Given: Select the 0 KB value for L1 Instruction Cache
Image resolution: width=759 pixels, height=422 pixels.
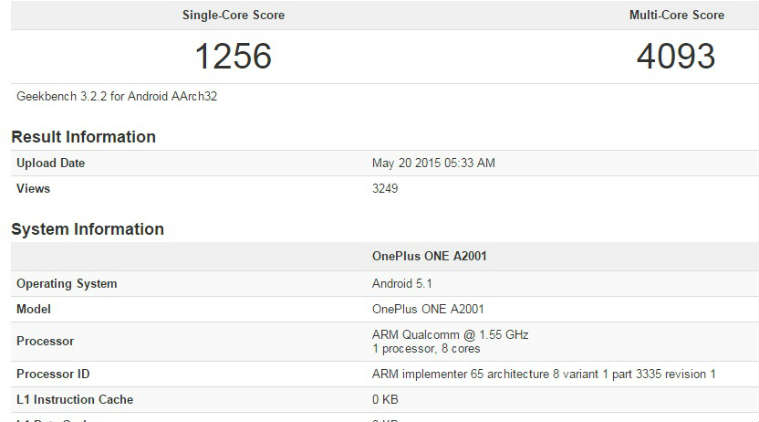Looking at the screenshot, I should pos(385,400).
